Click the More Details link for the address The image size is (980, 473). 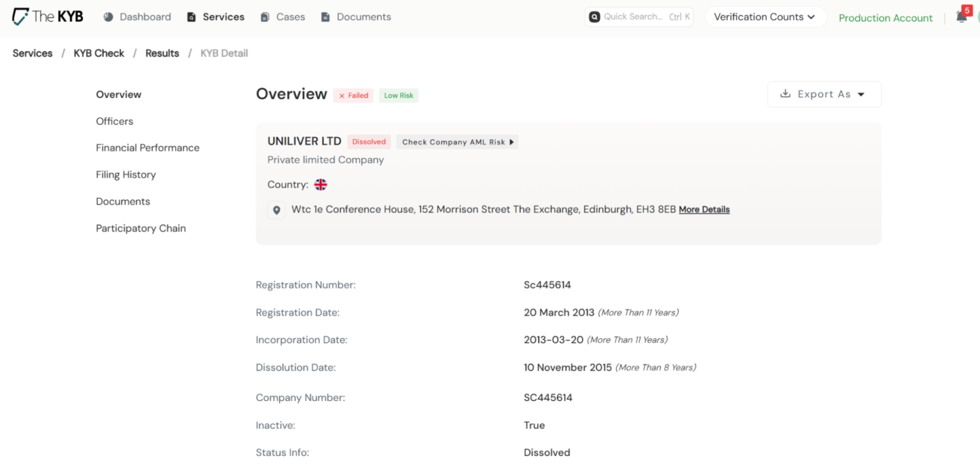[x=704, y=209]
